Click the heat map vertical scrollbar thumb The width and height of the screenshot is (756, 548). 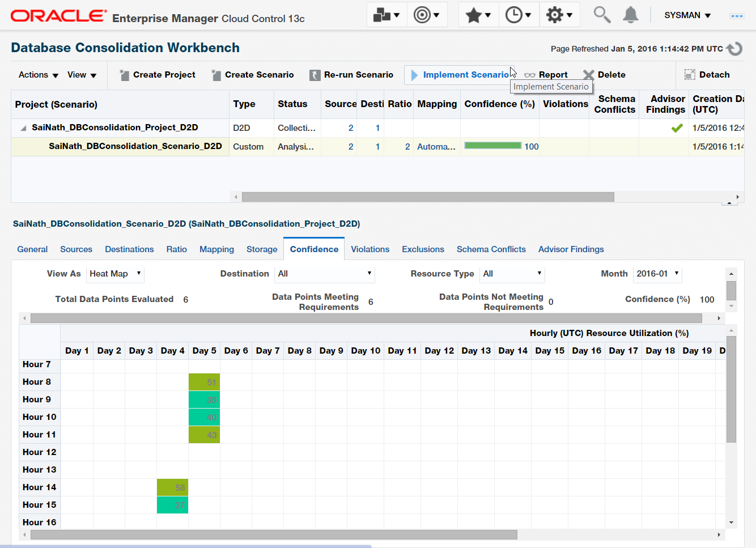click(731, 389)
